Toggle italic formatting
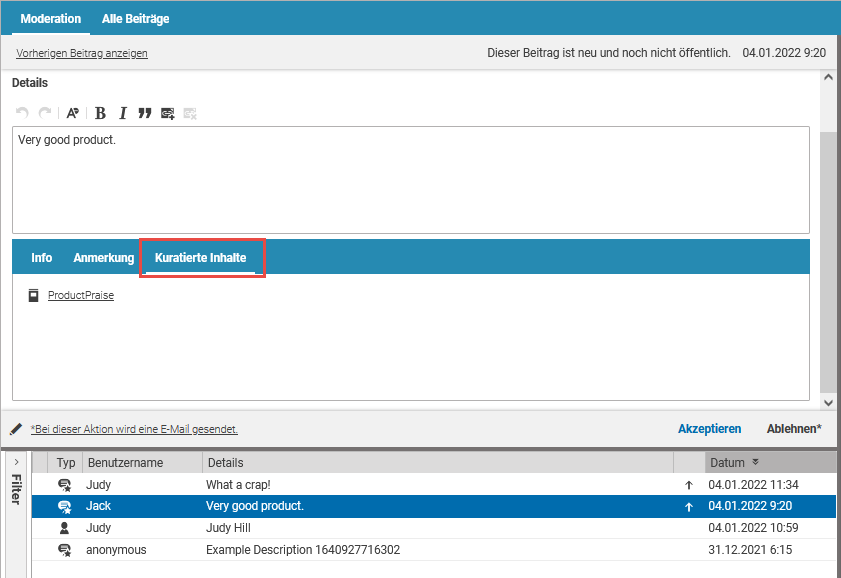The height and width of the screenshot is (578, 841). [x=123, y=113]
